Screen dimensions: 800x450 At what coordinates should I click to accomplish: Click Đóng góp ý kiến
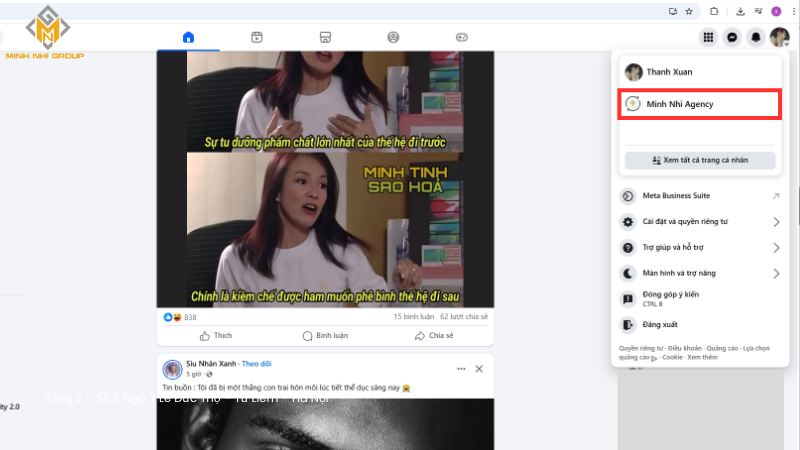tap(699, 298)
